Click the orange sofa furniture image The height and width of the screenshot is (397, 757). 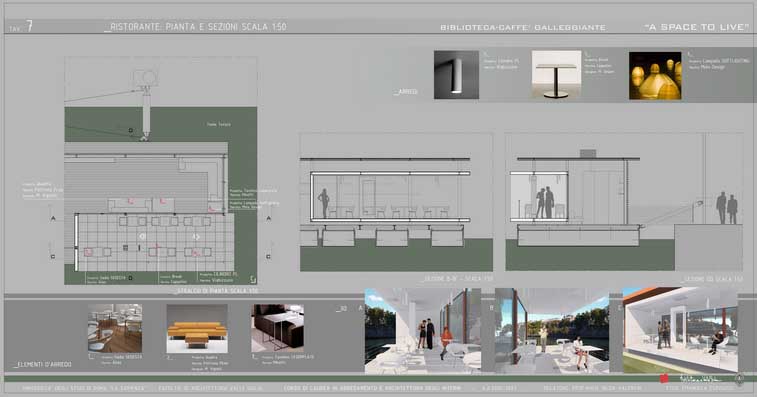coord(197,328)
